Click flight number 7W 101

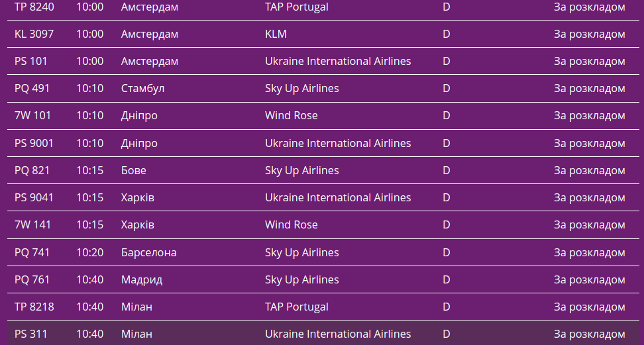tap(32, 115)
